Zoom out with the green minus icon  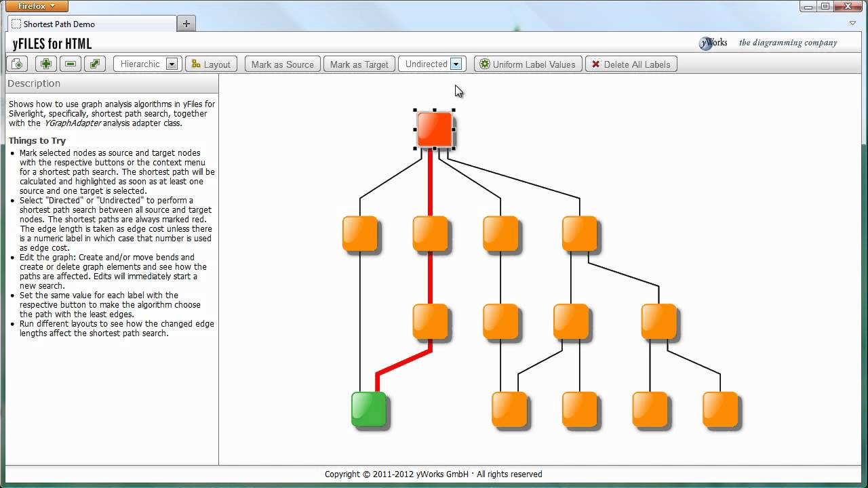point(70,64)
